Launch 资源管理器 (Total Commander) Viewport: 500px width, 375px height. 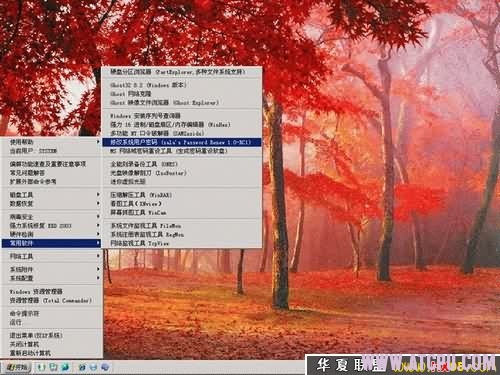50,300
